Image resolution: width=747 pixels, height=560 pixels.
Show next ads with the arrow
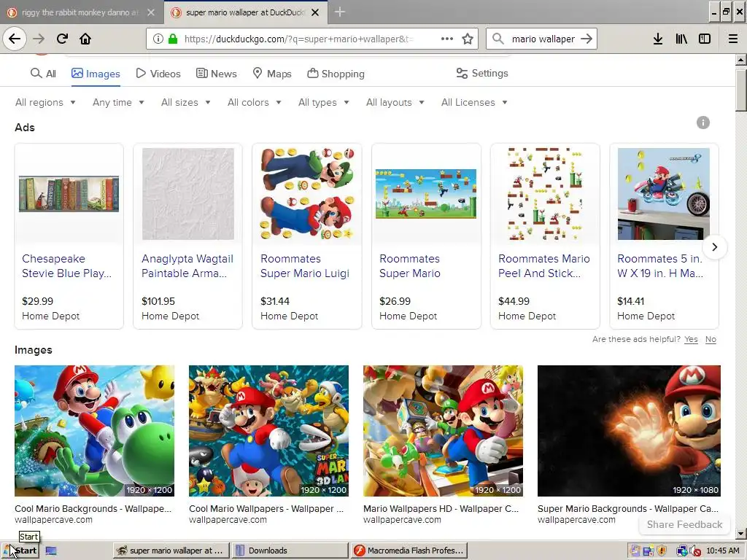click(x=714, y=246)
